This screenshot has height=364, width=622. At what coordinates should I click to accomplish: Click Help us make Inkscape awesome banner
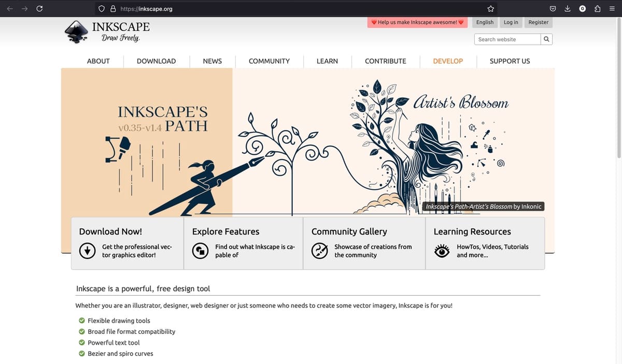(418, 22)
